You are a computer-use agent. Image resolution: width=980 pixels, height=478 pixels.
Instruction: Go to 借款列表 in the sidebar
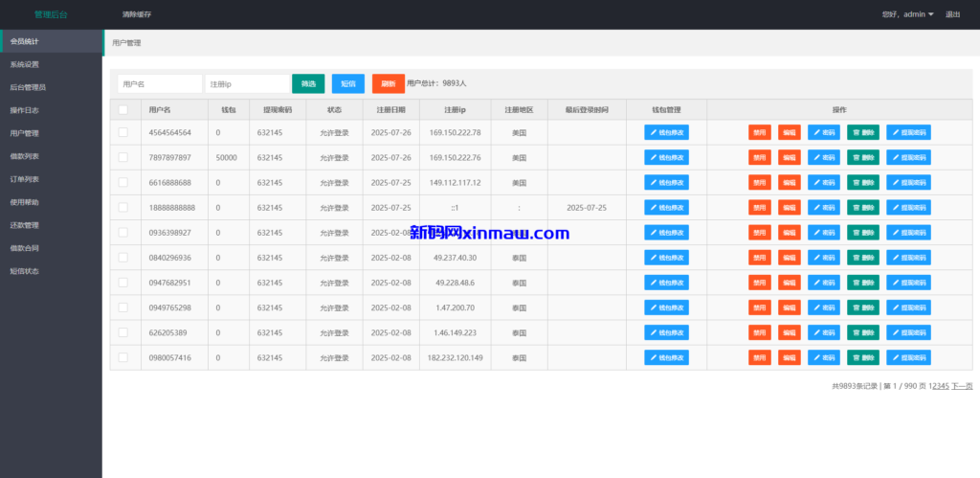[x=25, y=156]
